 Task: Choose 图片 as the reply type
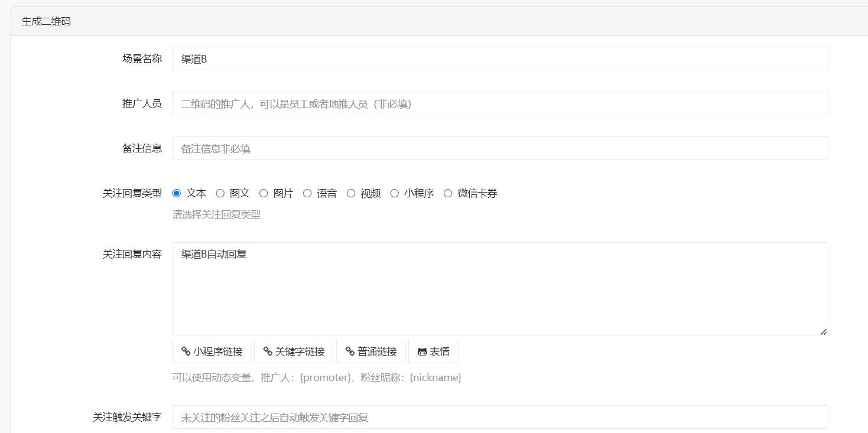(264, 193)
